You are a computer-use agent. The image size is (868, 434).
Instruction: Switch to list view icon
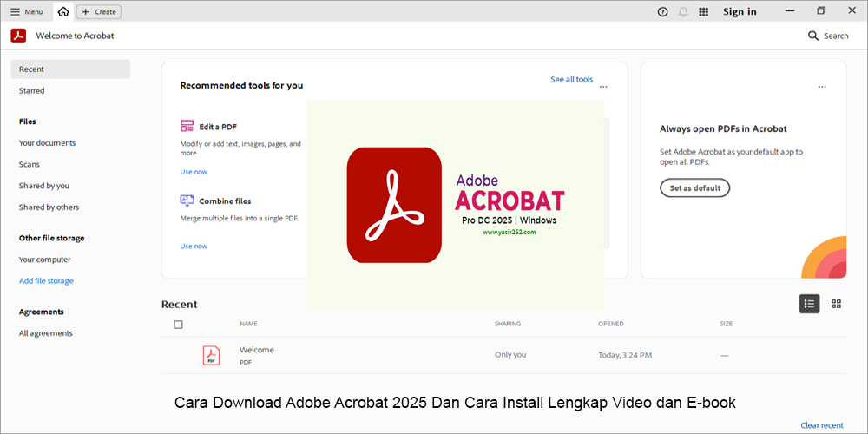tap(809, 303)
